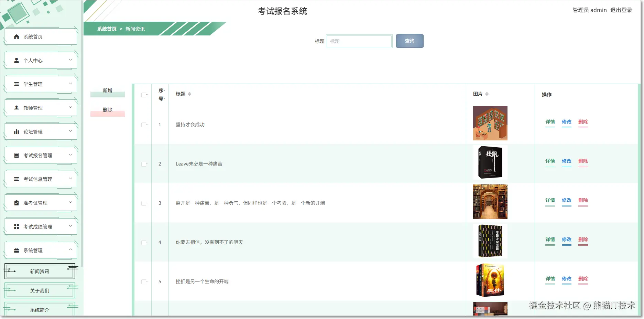
Task: Click the 序号 column header
Action: 161,94
